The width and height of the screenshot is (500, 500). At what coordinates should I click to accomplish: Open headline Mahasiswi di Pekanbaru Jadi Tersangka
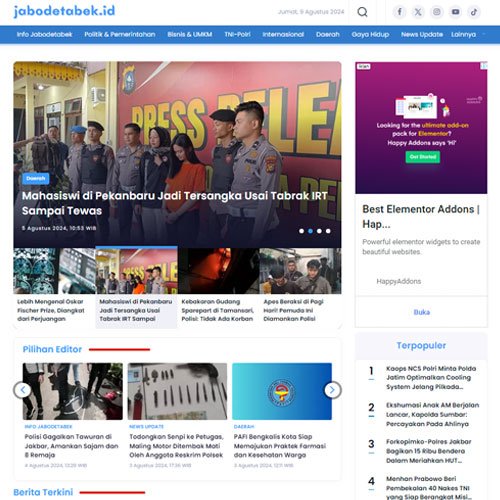tap(175, 203)
